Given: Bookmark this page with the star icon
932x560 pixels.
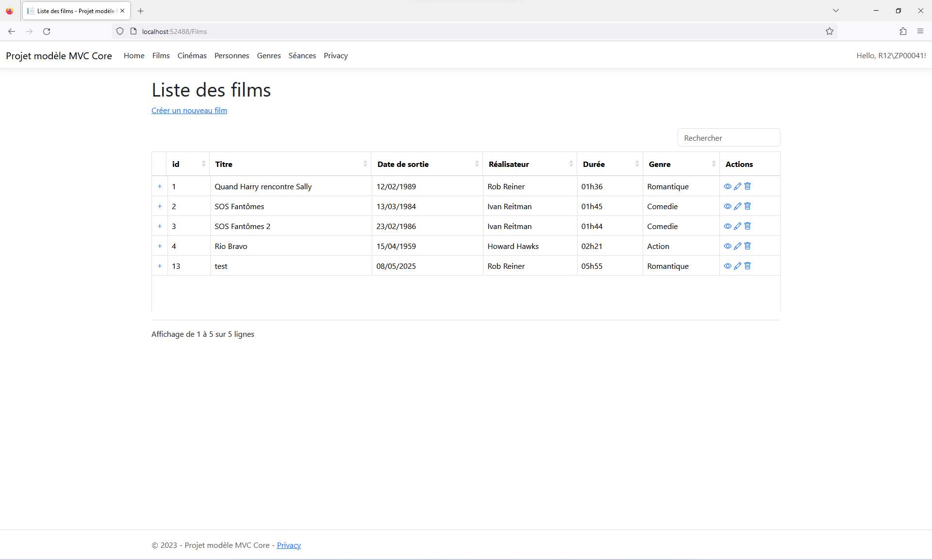Looking at the screenshot, I should pyautogui.click(x=829, y=32).
